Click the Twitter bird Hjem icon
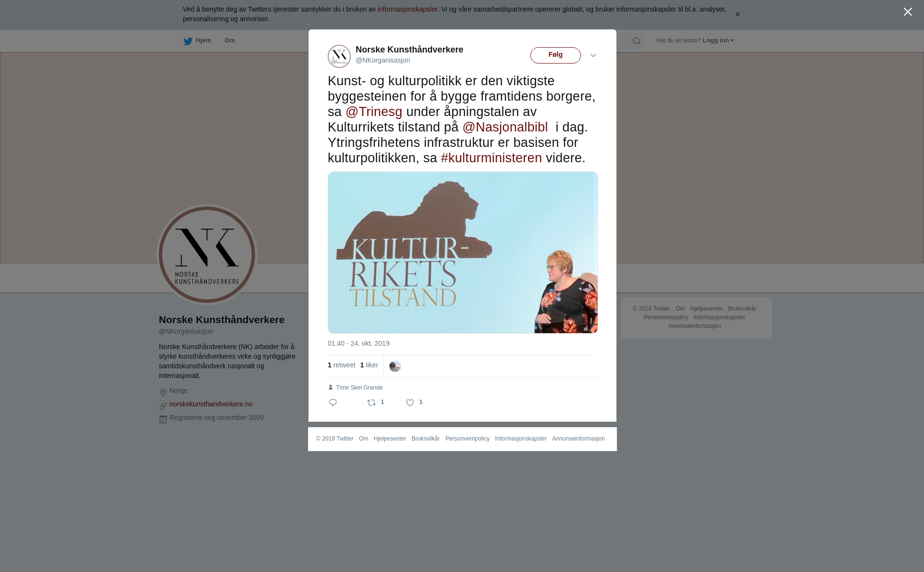Screen dimensions: 924x572 pyautogui.click(x=188, y=41)
